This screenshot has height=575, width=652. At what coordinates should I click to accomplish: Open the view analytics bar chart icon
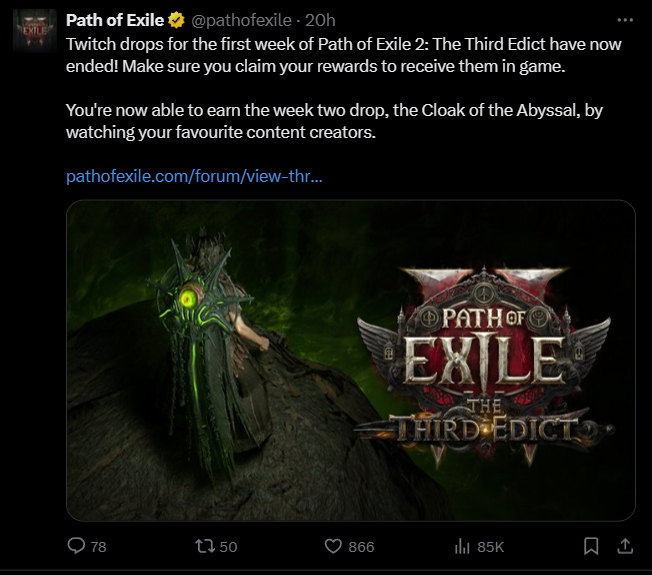[462, 546]
